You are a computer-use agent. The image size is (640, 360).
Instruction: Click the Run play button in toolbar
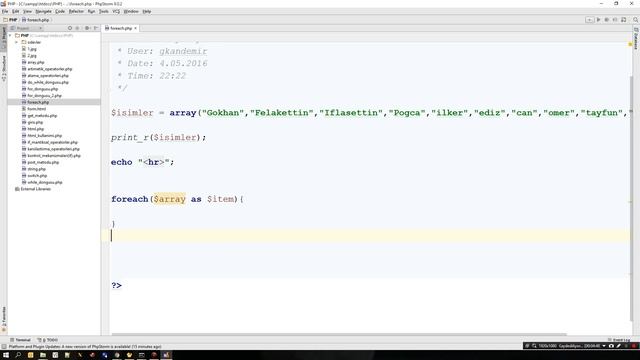pos(598,20)
